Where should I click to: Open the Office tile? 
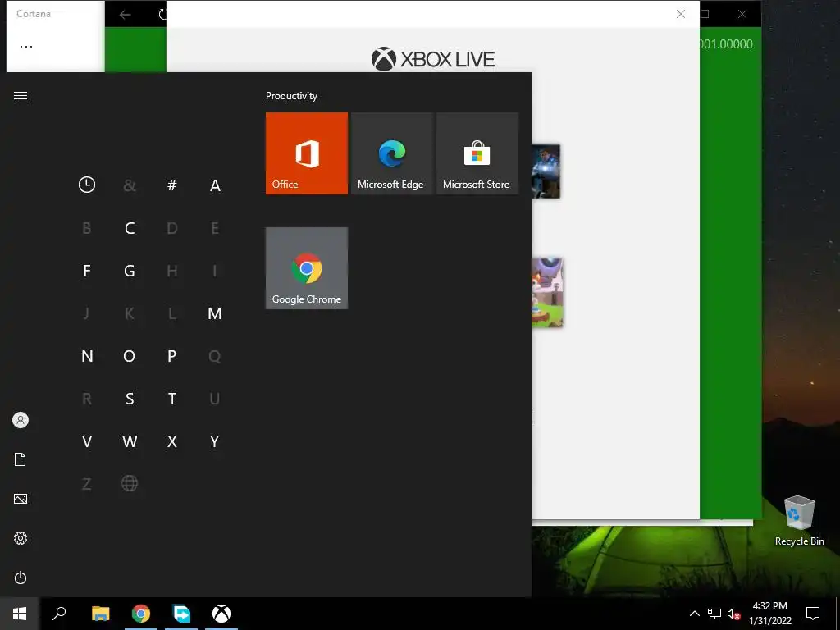pos(307,153)
